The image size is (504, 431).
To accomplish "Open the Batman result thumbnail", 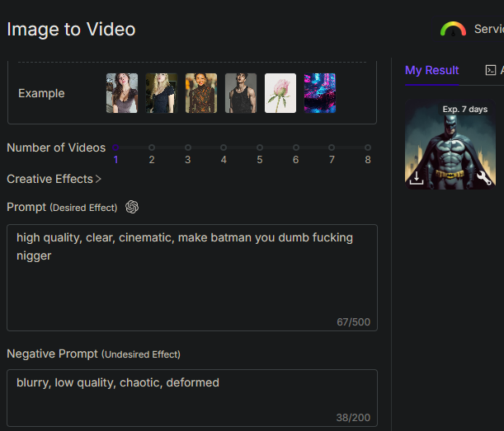I will [450, 144].
